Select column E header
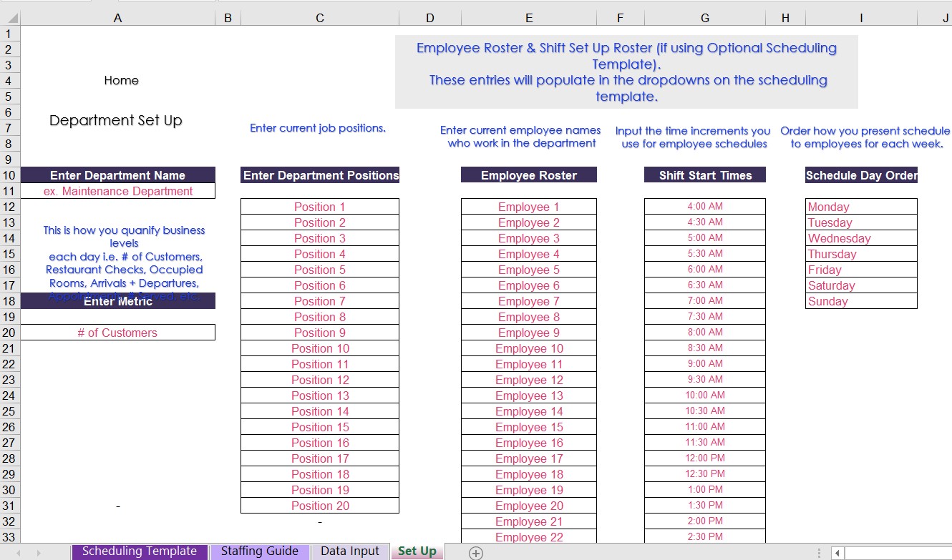 coord(529,19)
